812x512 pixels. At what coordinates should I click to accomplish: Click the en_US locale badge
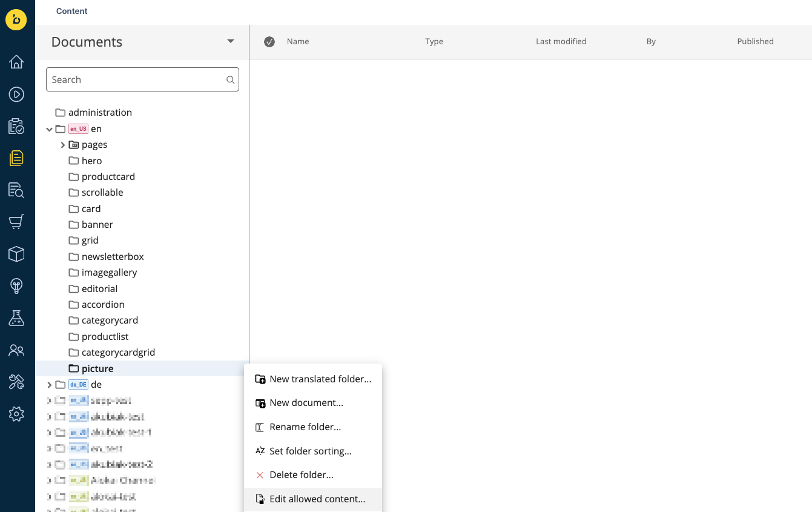78,129
